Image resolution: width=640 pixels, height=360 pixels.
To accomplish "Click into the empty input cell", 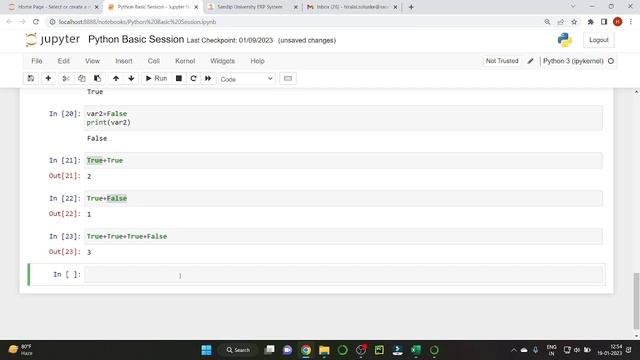I will pyautogui.click(x=343, y=274).
